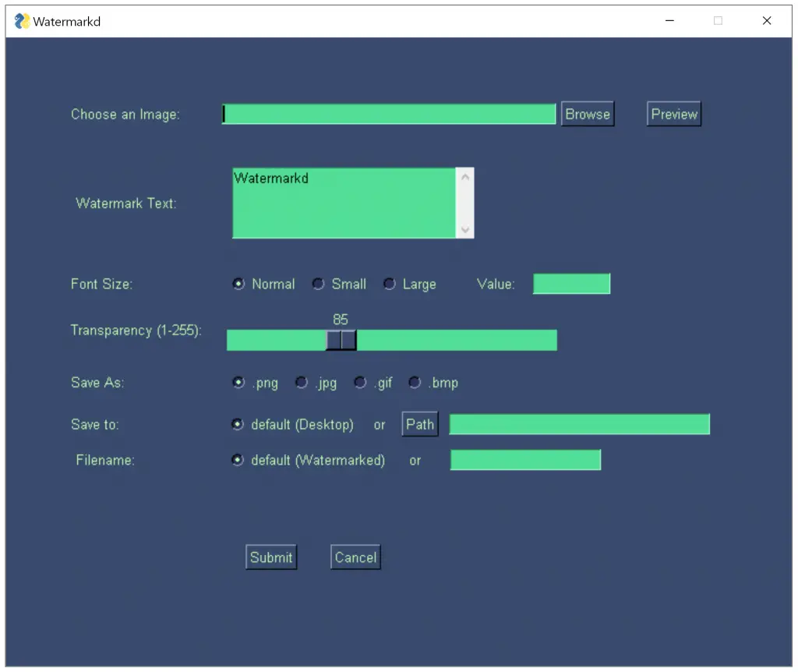Choose Large as the font size
798x672 pixels.
389,285
